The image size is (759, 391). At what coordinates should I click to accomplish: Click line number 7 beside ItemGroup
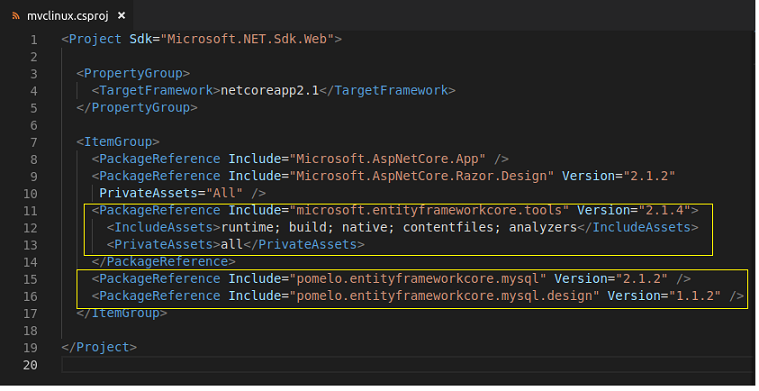click(34, 142)
